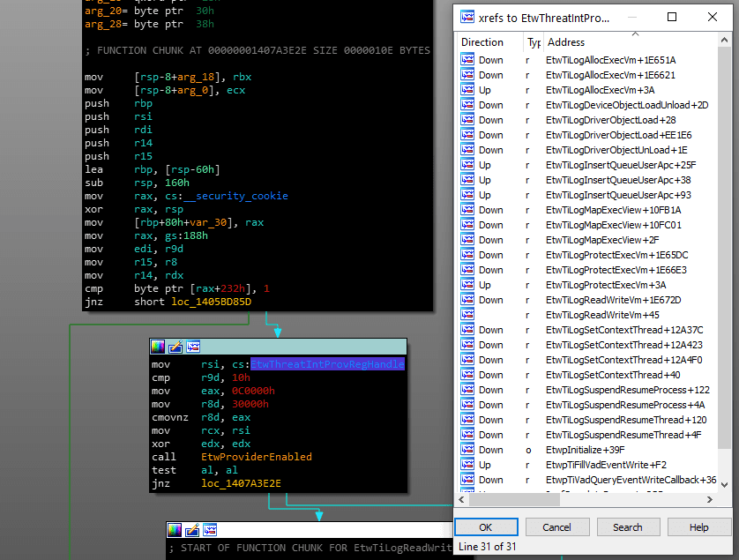This screenshot has height=560, width=739.
Task: Click the pencil edit icon in the EtwProviderEnabled graph node
Action: click(175, 347)
